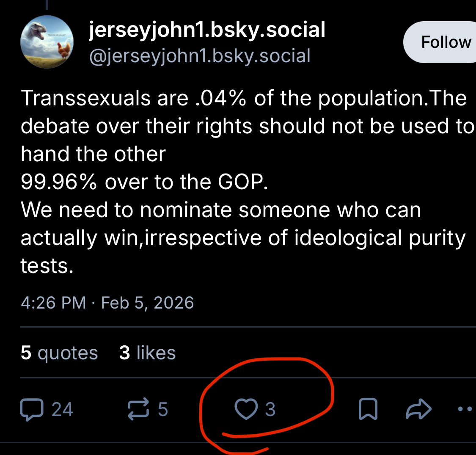
Task: Open the 4:26 PM timestamp link
Action: (53, 303)
